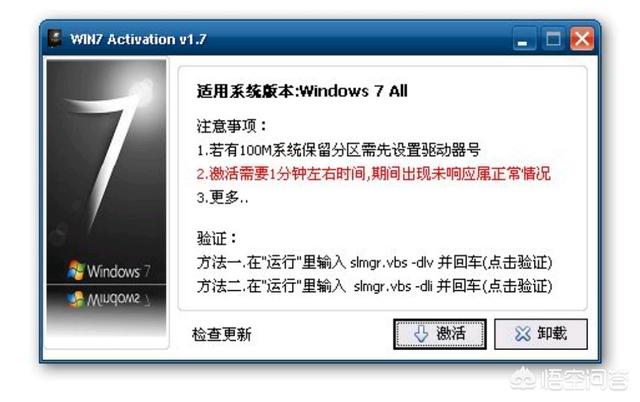
Task: Click the blue X icon on 卸载 button
Action: point(522,334)
